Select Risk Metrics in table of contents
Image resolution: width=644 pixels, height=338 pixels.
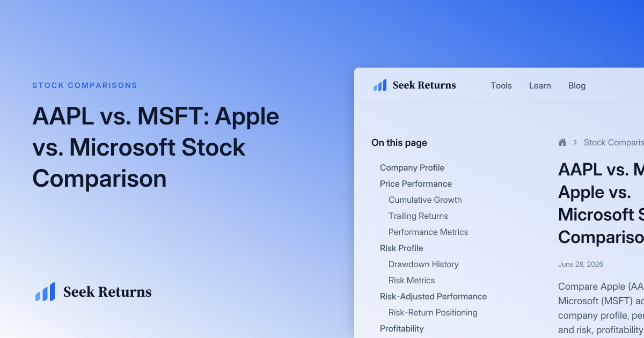(x=412, y=280)
